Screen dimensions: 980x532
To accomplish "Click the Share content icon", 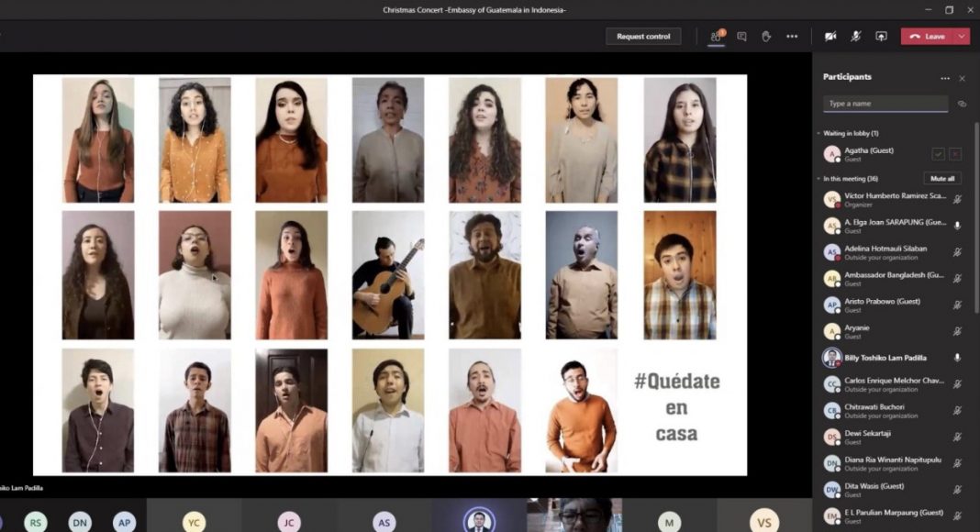I will [x=881, y=37].
